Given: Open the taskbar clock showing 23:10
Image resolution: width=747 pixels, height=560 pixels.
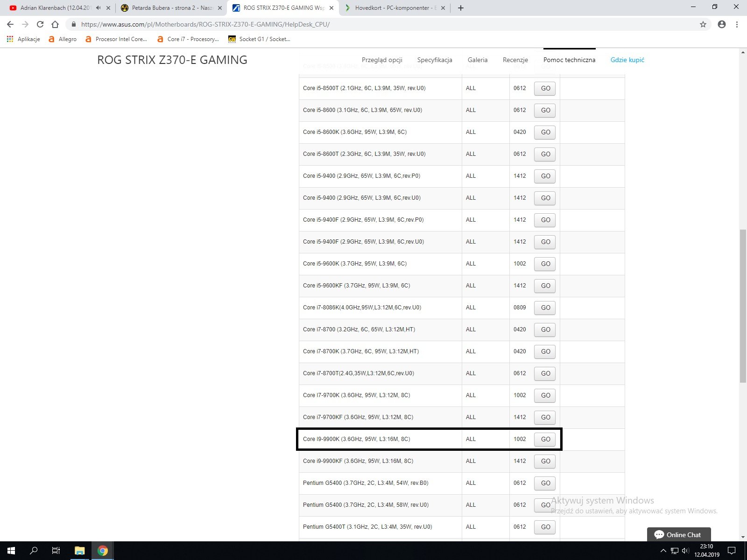Looking at the screenshot, I should [707, 551].
